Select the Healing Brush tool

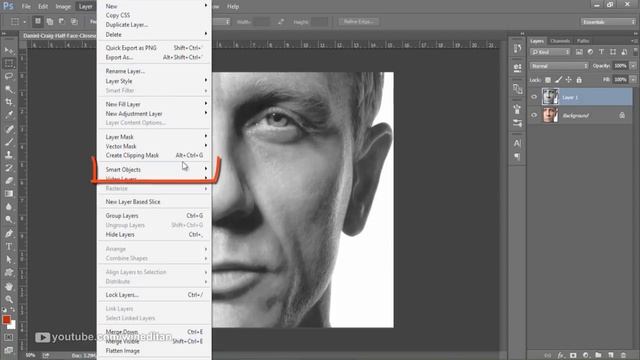pos(9,129)
